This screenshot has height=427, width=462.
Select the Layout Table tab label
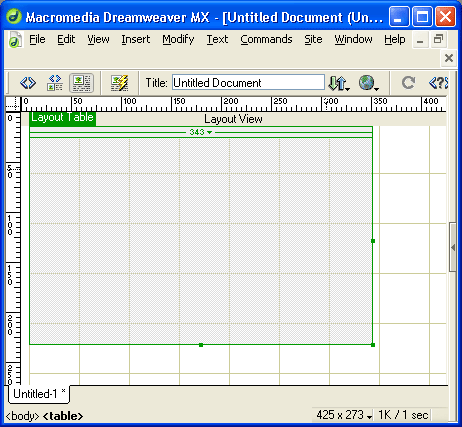62,118
